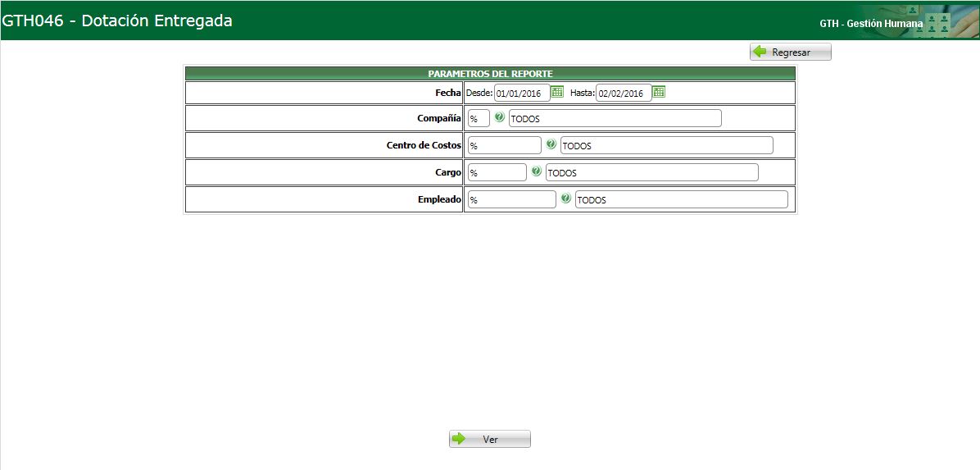
Task: Select the Centro de Costos TODOS description field
Action: 667,145
